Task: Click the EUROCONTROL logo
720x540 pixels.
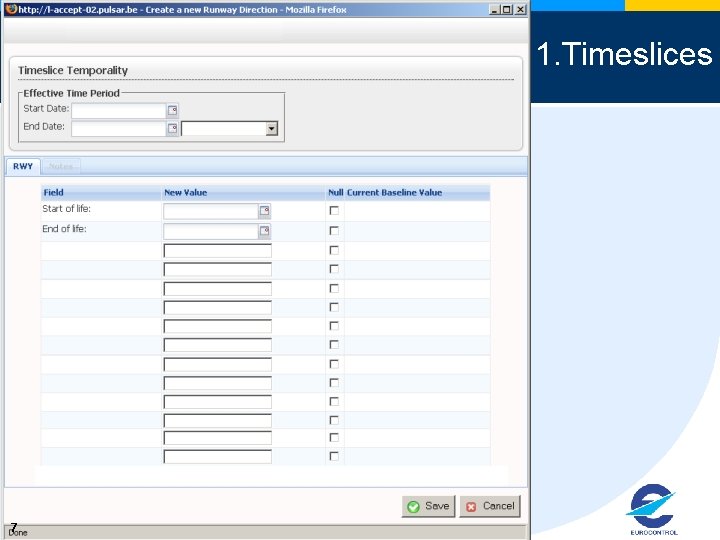Action: pos(653,509)
